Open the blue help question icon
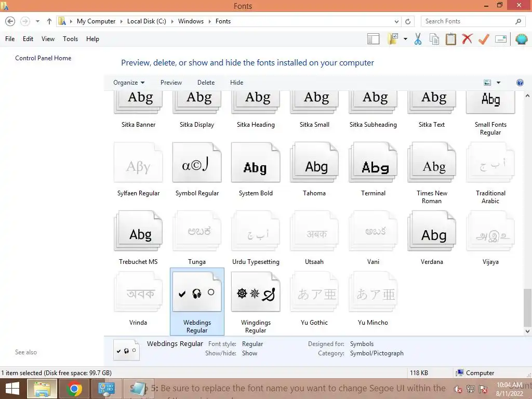This screenshot has height=399, width=532. 520,83
